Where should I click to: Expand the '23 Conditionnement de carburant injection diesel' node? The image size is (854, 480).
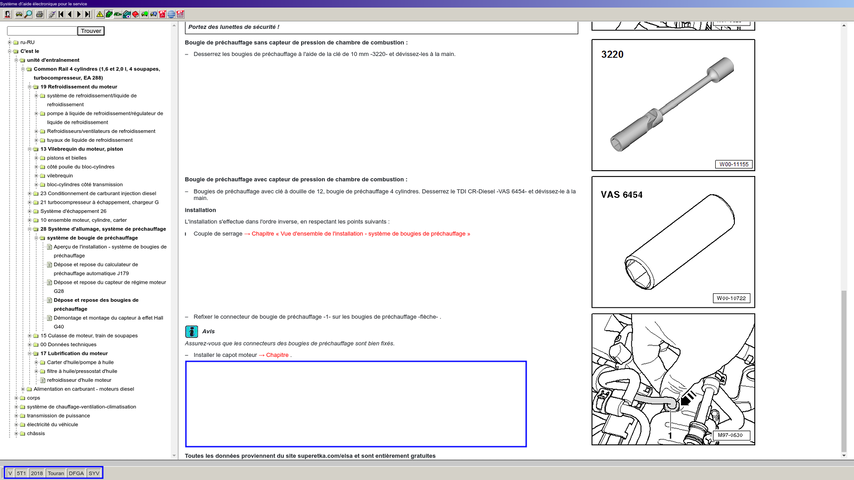(29, 193)
